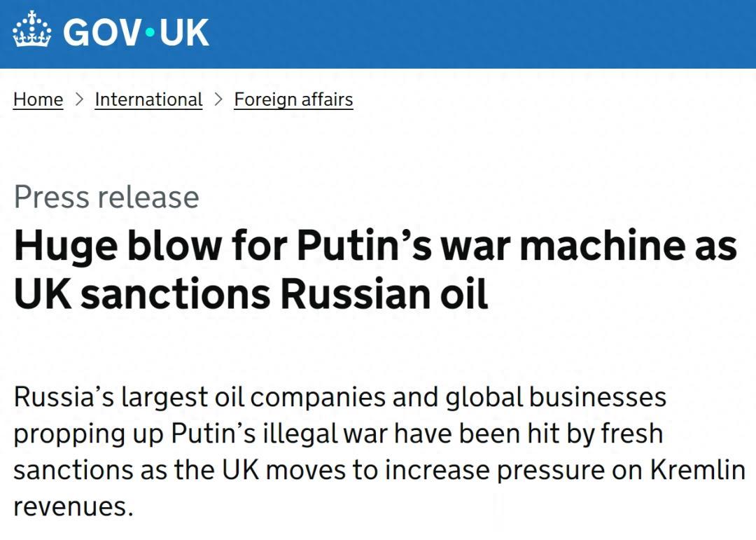
Task: Go to the International breadcrumb link
Action: click(x=148, y=99)
